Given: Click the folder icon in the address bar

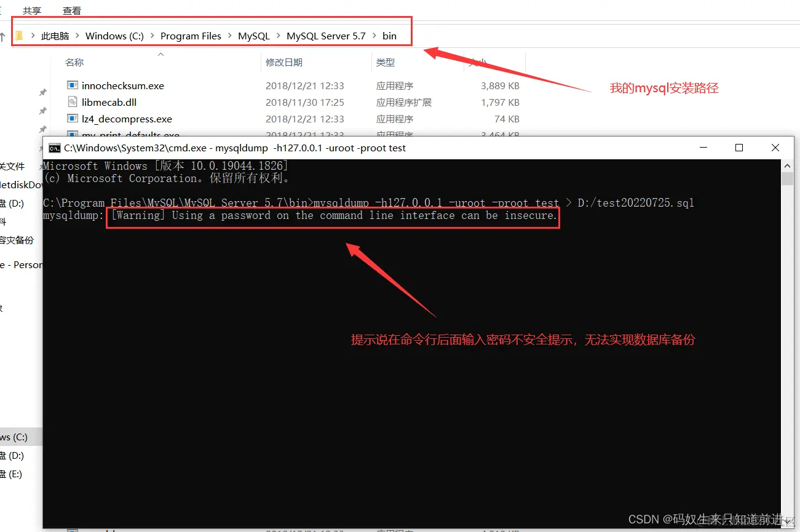Looking at the screenshot, I should click(x=20, y=36).
